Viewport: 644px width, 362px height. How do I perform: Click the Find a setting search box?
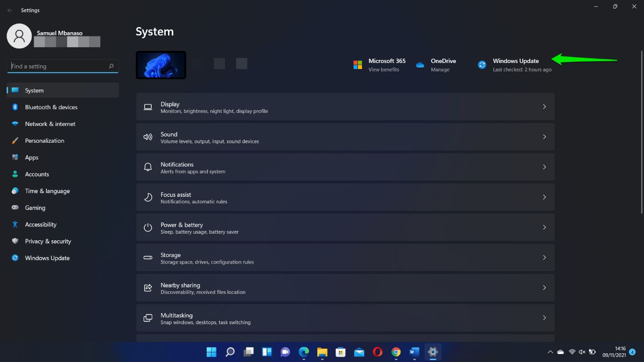pos(58,66)
